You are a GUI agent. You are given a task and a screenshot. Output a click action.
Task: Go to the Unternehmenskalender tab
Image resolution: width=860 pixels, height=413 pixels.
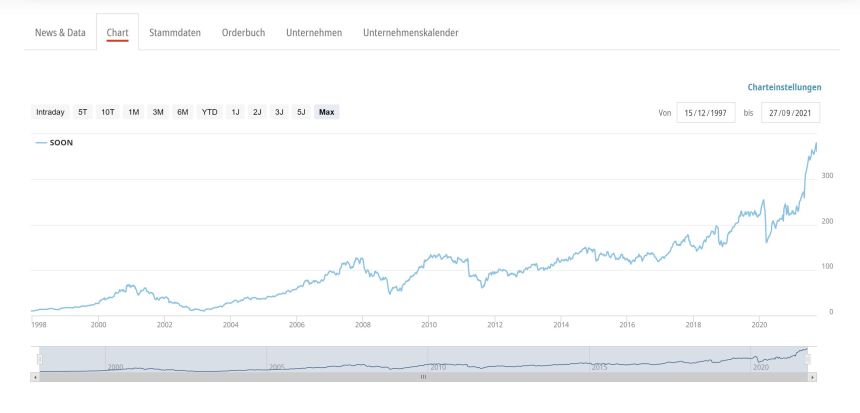coord(410,33)
